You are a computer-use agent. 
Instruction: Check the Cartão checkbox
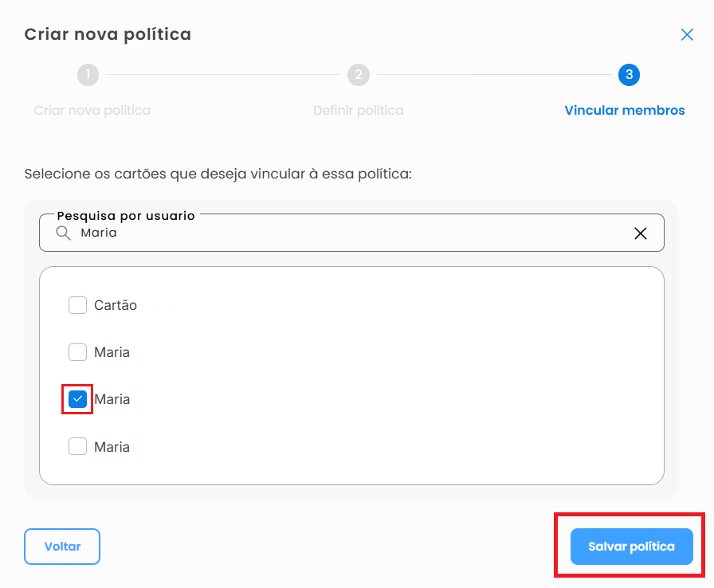coord(77,305)
